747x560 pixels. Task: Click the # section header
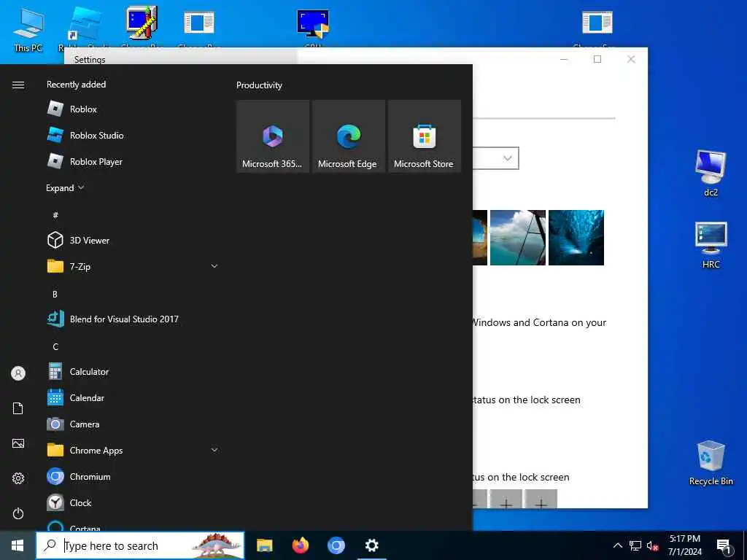pyautogui.click(x=55, y=215)
